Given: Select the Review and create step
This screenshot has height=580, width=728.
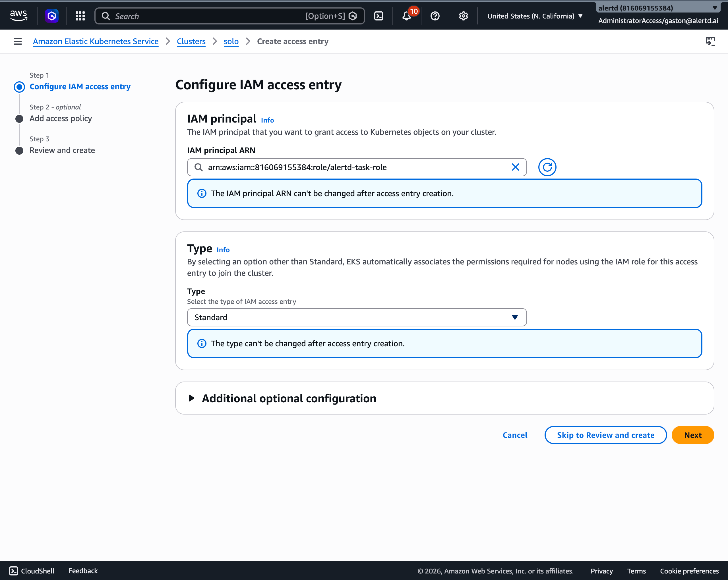Looking at the screenshot, I should (x=62, y=150).
